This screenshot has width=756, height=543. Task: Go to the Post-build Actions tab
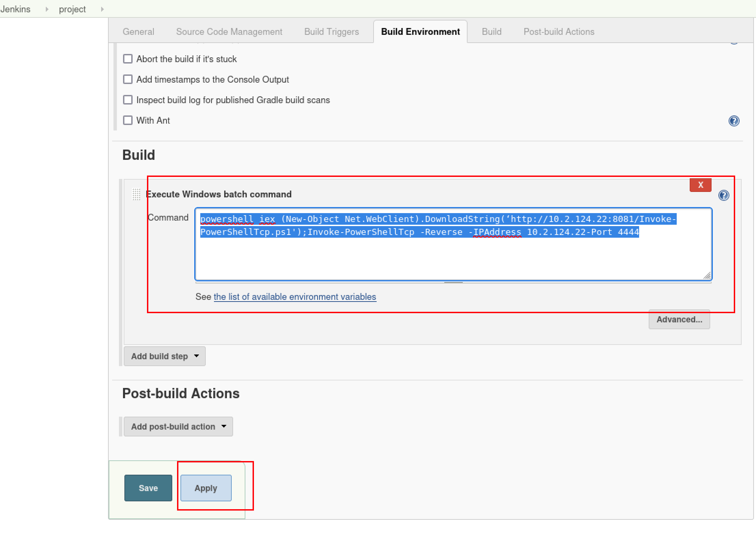[559, 32]
